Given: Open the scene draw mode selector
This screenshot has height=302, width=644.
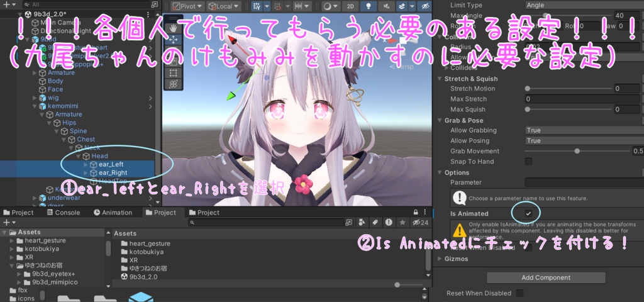Looking at the screenshot, I should [330, 6].
